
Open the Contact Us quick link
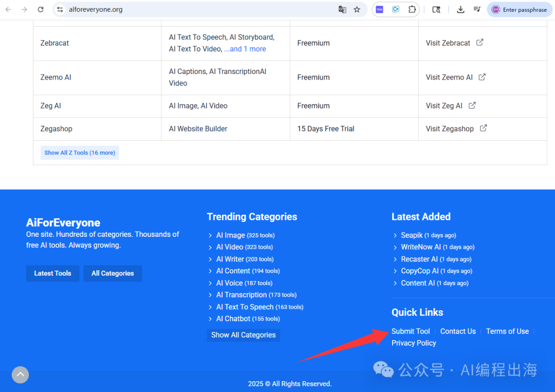[x=458, y=331]
